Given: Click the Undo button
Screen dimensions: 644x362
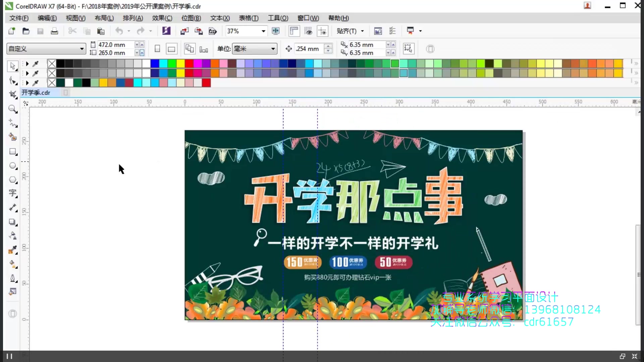Looking at the screenshot, I should click(120, 31).
